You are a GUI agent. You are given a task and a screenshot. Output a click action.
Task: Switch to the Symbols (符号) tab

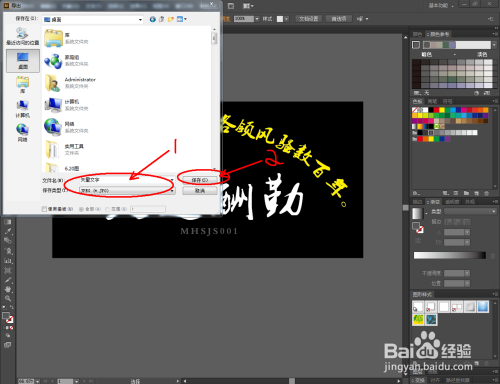pyautogui.click(x=447, y=101)
